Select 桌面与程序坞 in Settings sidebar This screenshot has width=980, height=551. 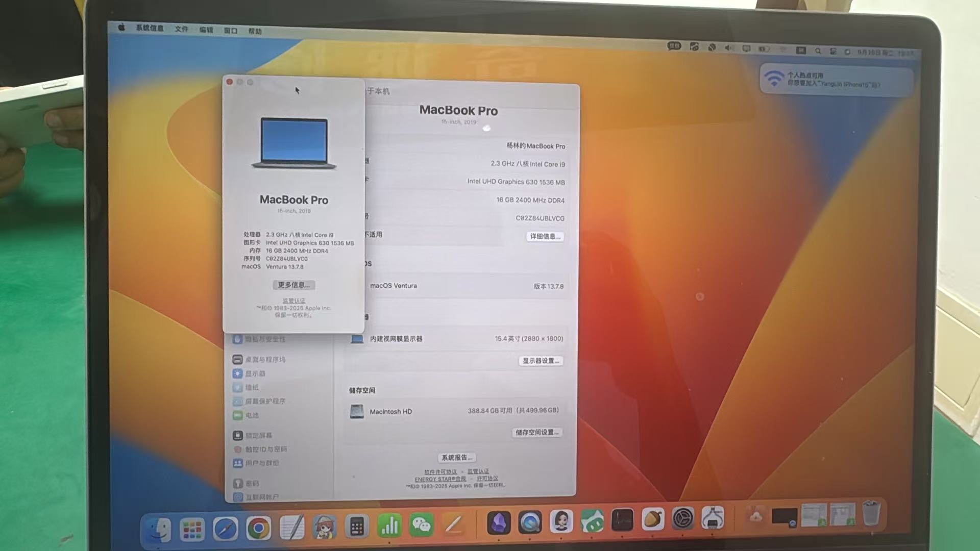tap(259, 359)
